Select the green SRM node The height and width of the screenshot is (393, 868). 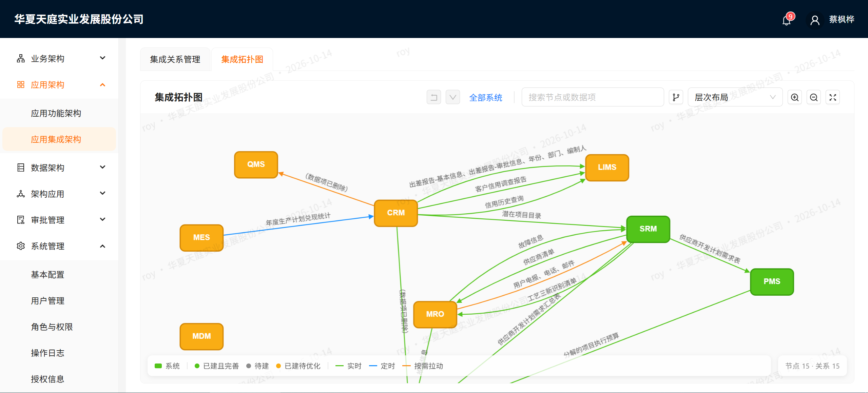click(x=648, y=229)
